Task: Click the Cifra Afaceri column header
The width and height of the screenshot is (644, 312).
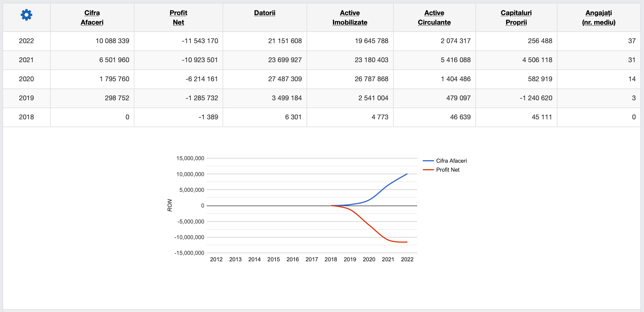Action: (x=92, y=17)
